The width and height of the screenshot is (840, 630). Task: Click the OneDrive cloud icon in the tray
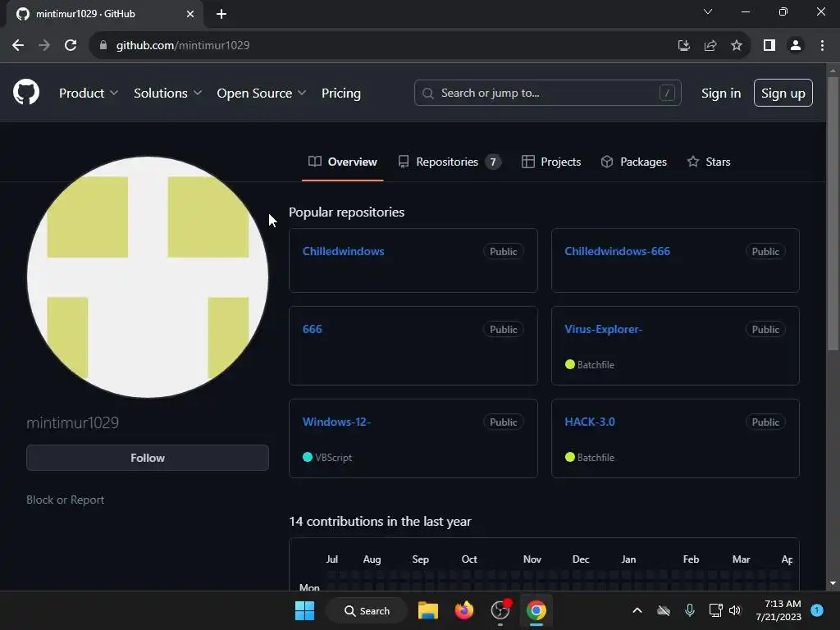coord(663,610)
